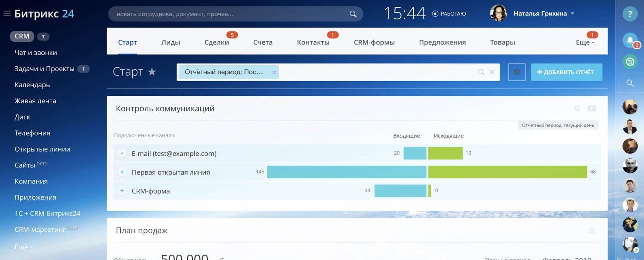Switch to the Лиды tab
The image size is (644, 260).
[171, 42]
